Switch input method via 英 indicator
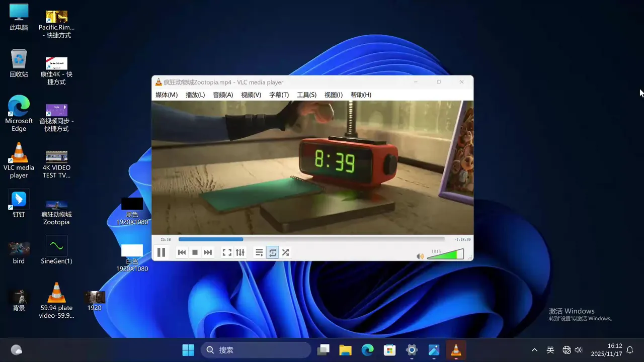The width and height of the screenshot is (644, 362). [x=550, y=350]
